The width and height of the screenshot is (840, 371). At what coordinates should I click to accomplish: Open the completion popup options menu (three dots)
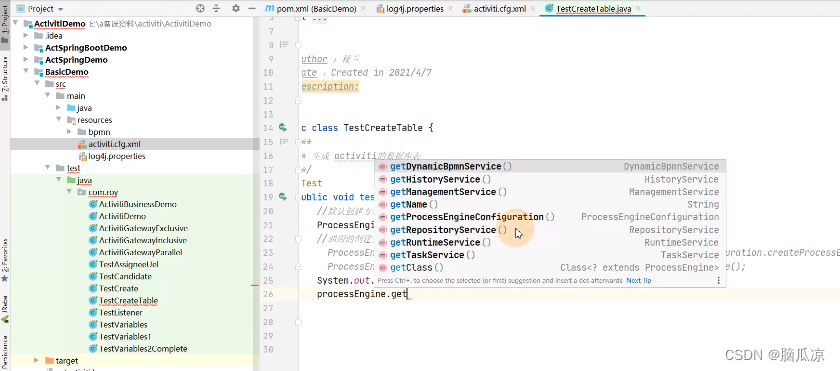(x=718, y=281)
